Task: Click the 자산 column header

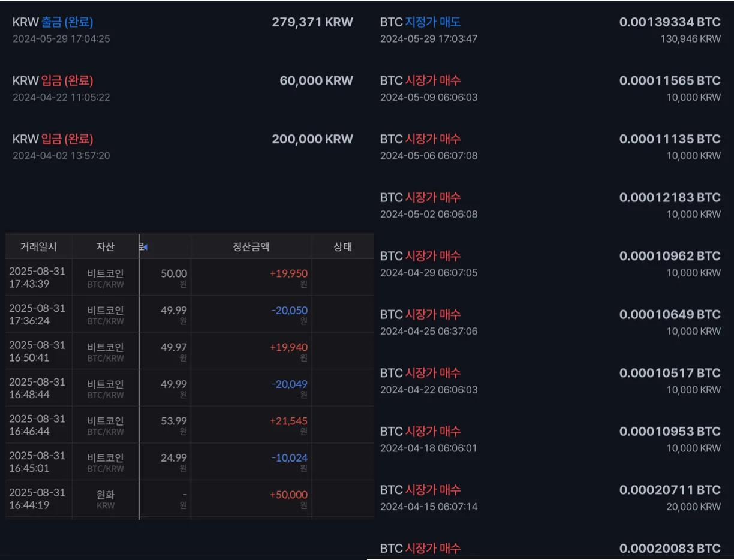Action: point(105,247)
